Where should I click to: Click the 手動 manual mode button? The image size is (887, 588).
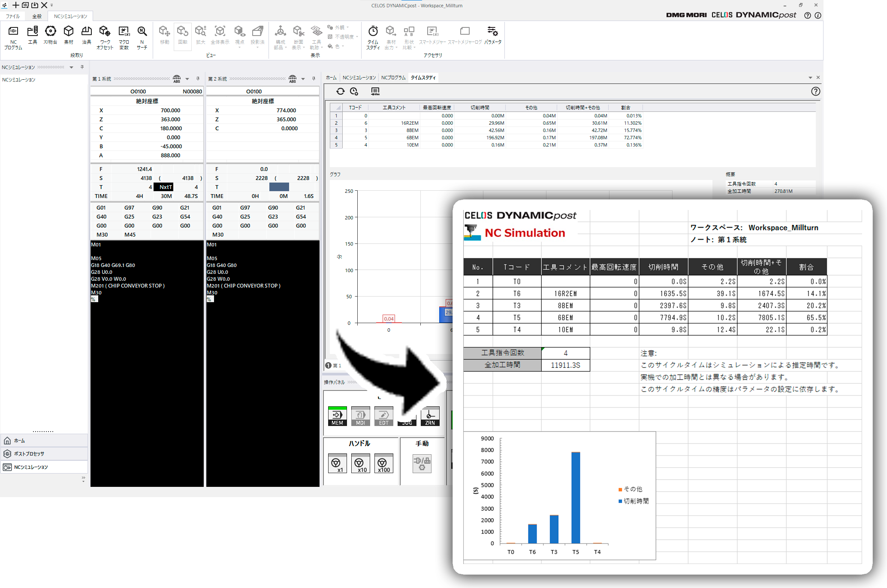[422, 464]
